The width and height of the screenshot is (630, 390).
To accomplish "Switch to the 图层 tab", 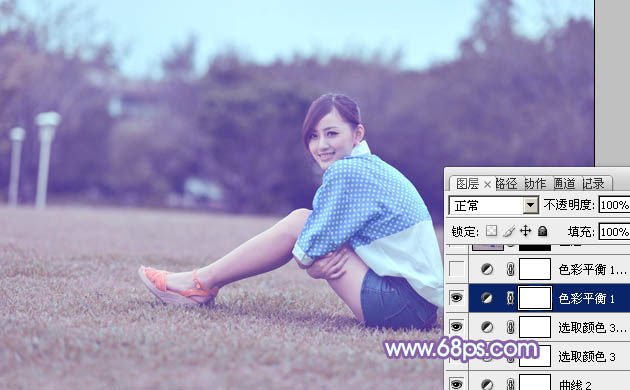I will [467, 184].
